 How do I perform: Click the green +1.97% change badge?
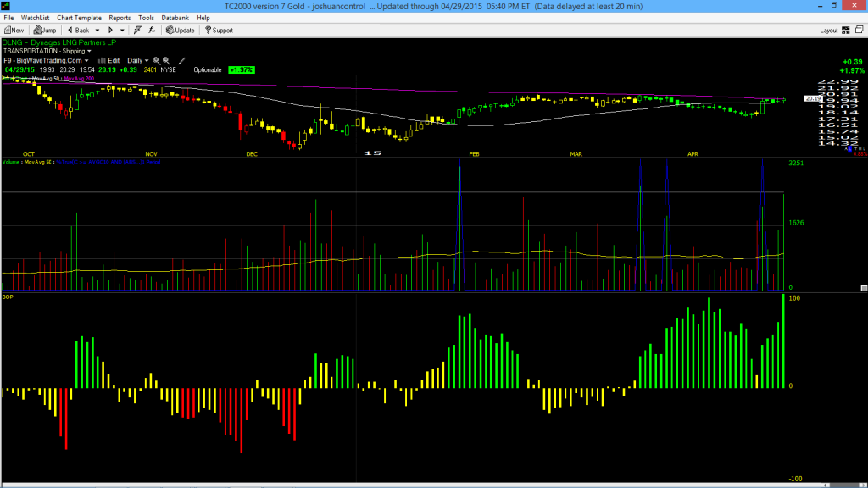(x=242, y=70)
